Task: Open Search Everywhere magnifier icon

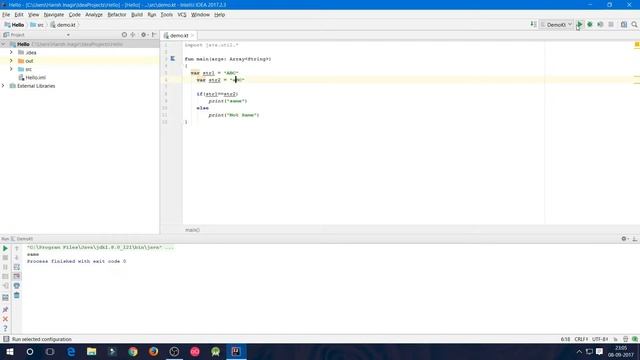Action: [x=634, y=24]
